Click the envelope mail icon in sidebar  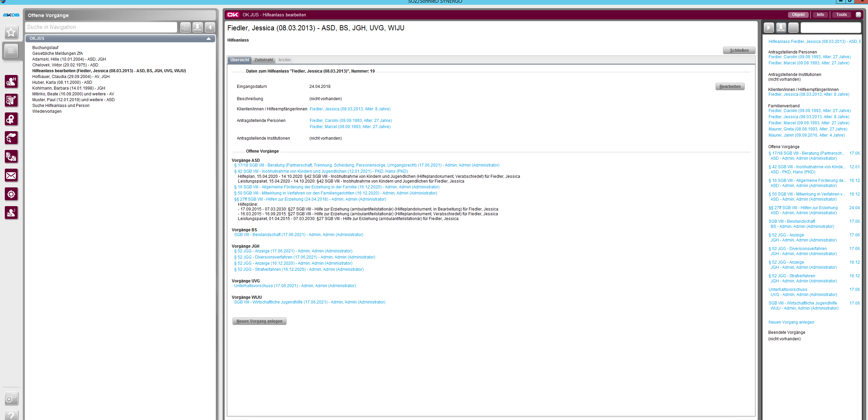tap(11, 175)
